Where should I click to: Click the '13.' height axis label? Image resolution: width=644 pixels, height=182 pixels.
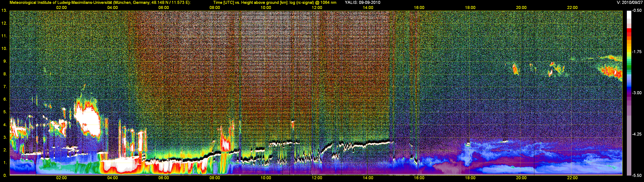pyautogui.click(x=4, y=11)
